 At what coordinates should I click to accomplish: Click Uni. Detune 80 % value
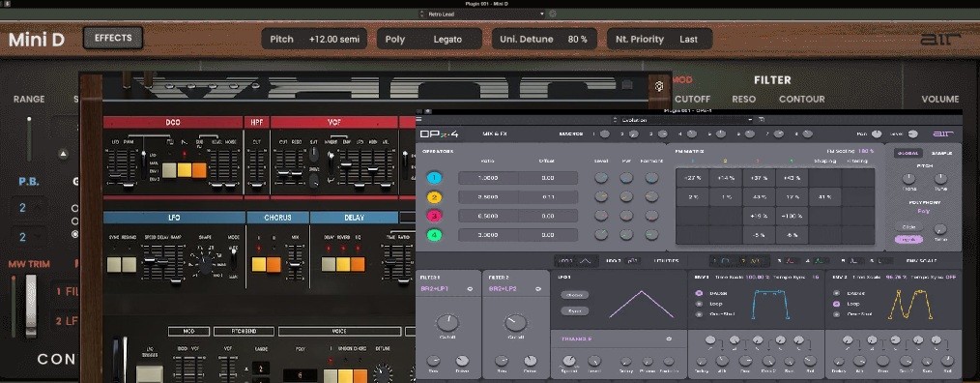tap(578, 39)
